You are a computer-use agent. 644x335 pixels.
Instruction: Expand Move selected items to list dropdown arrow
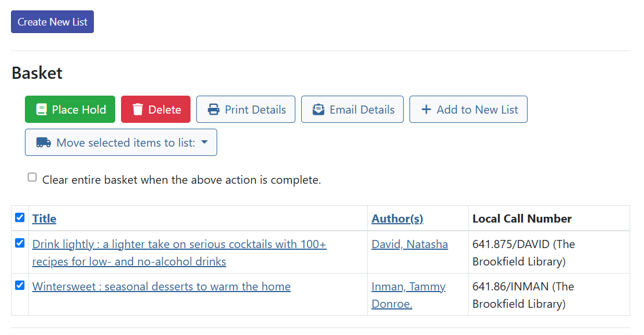pos(204,143)
